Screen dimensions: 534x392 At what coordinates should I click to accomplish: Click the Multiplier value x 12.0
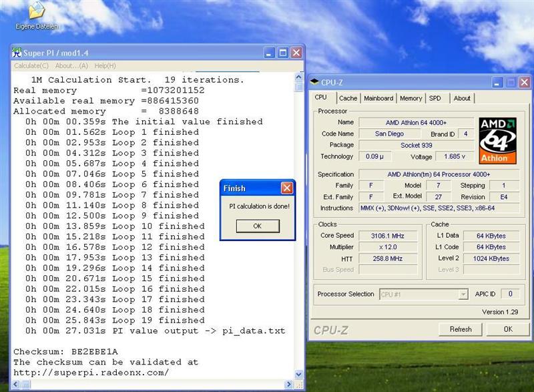388,247
